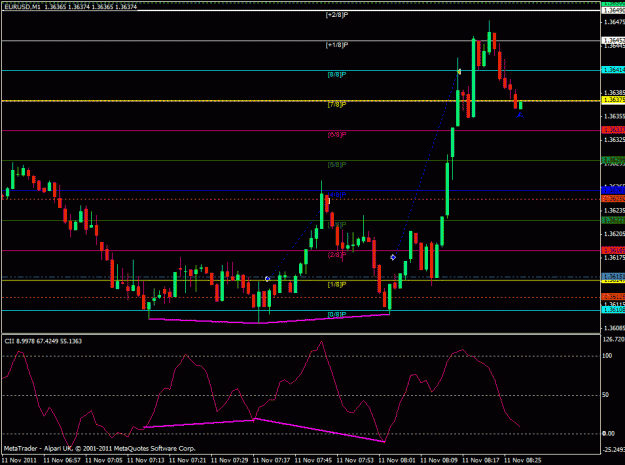Click the cyan [8/8]P level label
625x465 pixels.
(x=337, y=75)
